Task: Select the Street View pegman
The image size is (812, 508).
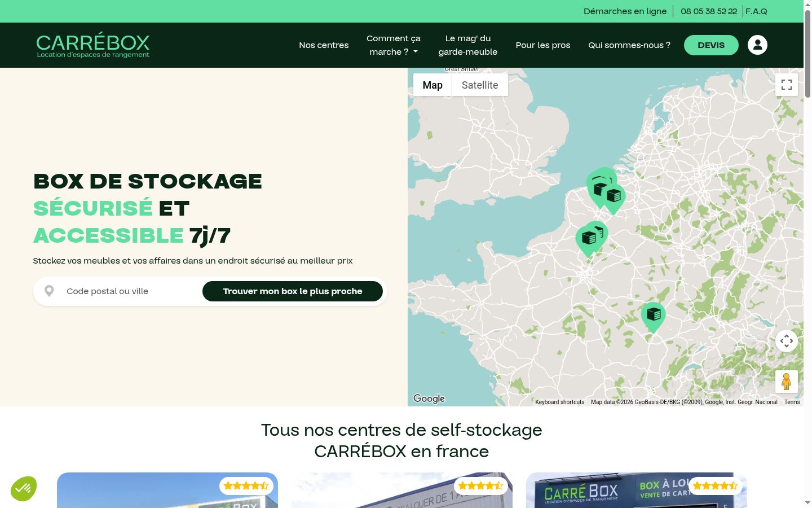Action: click(x=787, y=382)
